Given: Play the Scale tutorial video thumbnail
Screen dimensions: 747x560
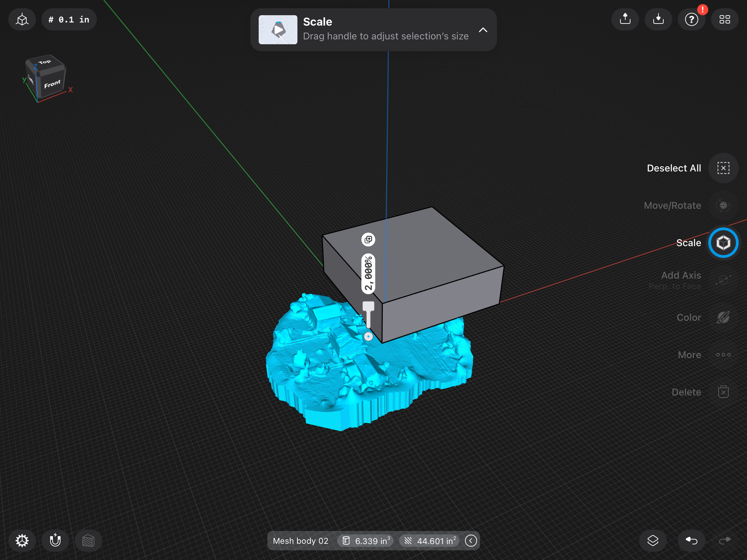Looking at the screenshot, I should coord(278,30).
